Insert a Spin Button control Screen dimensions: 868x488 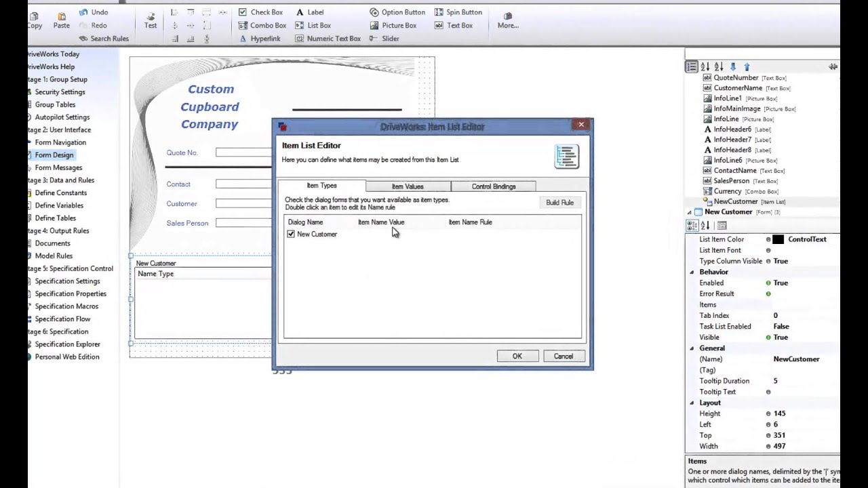[x=458, y=12]
